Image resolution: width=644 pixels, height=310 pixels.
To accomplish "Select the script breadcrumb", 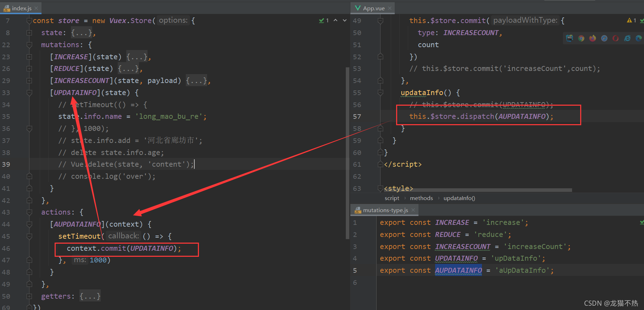I will (392, 198).
